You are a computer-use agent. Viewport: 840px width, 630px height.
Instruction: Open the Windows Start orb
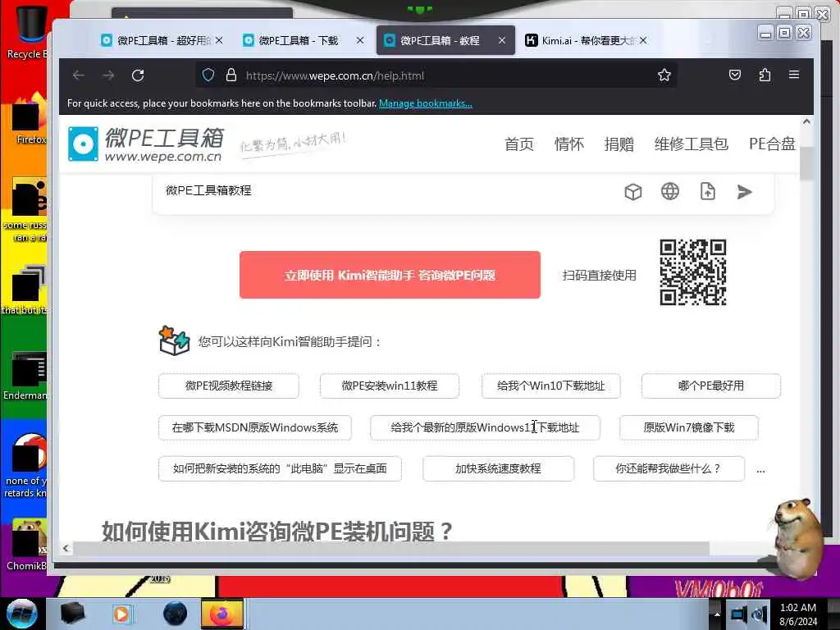(x=22, y=614)
